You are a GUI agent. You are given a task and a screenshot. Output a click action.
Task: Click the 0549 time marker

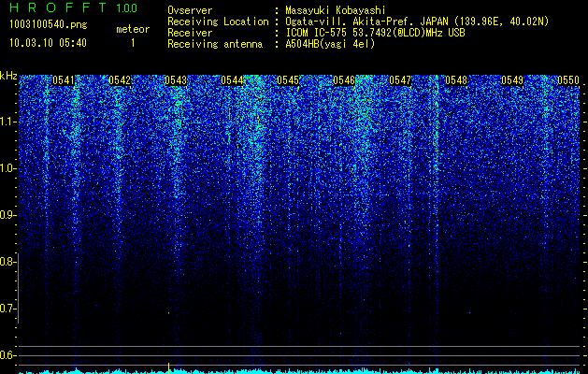pos(512,80)
